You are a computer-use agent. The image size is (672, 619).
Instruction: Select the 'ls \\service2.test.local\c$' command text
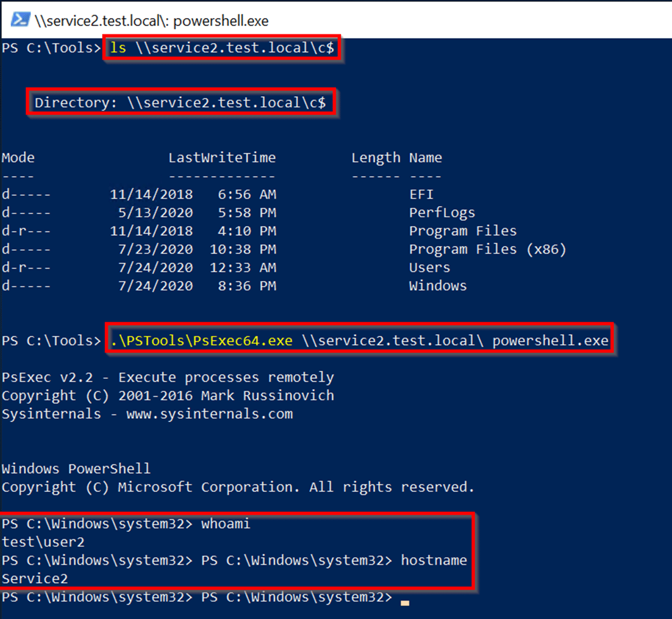222,48
